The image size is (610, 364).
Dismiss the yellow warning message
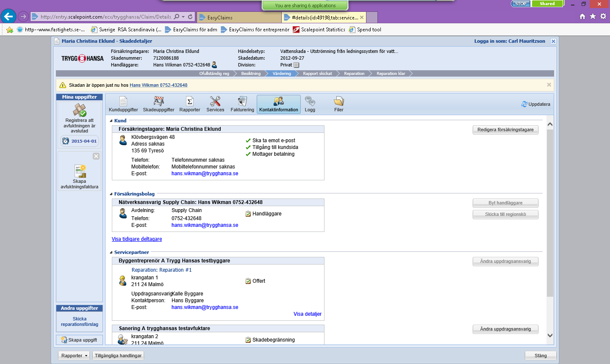[x=549, y=85]
